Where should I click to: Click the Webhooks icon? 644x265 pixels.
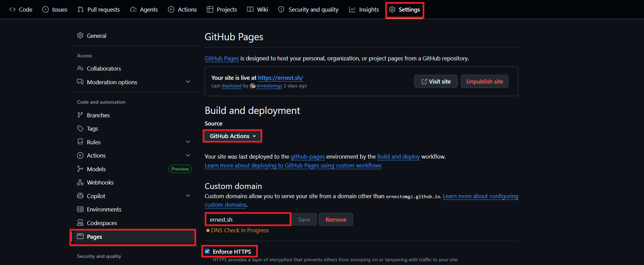[80, 182]
